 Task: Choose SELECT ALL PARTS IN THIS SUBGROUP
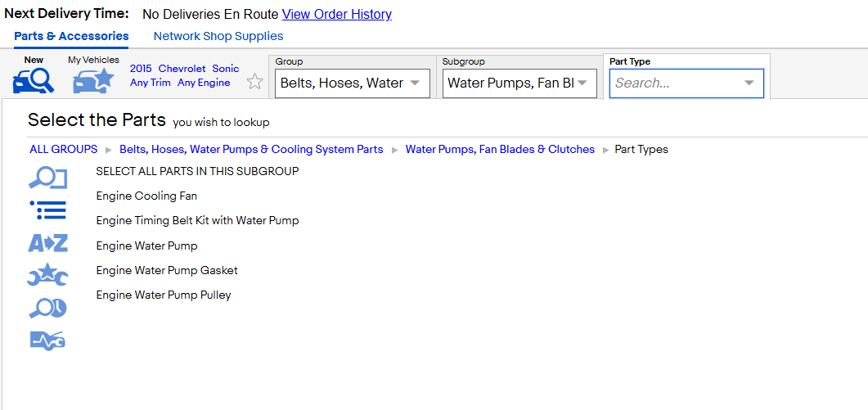(x=198, y=171)
